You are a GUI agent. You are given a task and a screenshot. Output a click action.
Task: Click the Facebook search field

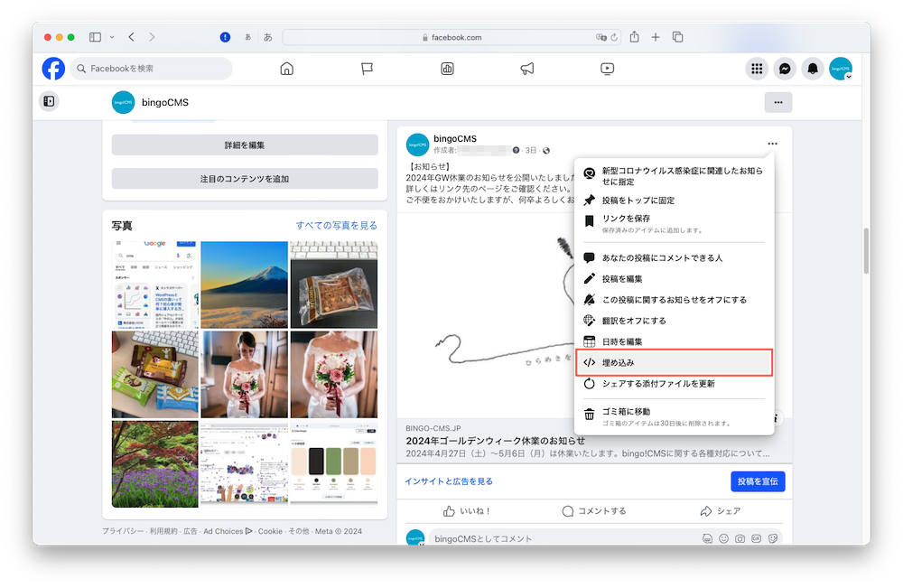[x=152, y=69]
